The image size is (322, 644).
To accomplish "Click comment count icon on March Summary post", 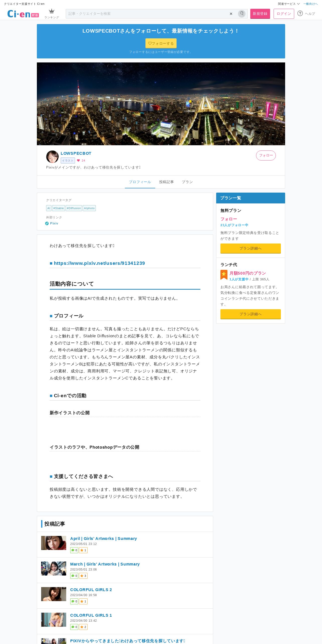I will coord(74,576).
